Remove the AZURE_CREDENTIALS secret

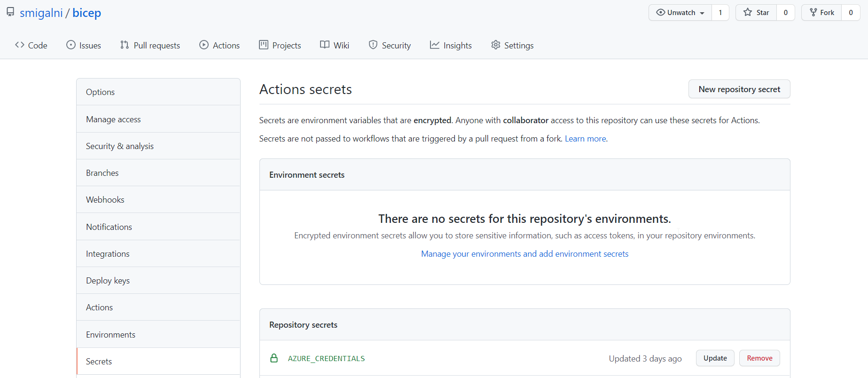click(x=759, y=358)
